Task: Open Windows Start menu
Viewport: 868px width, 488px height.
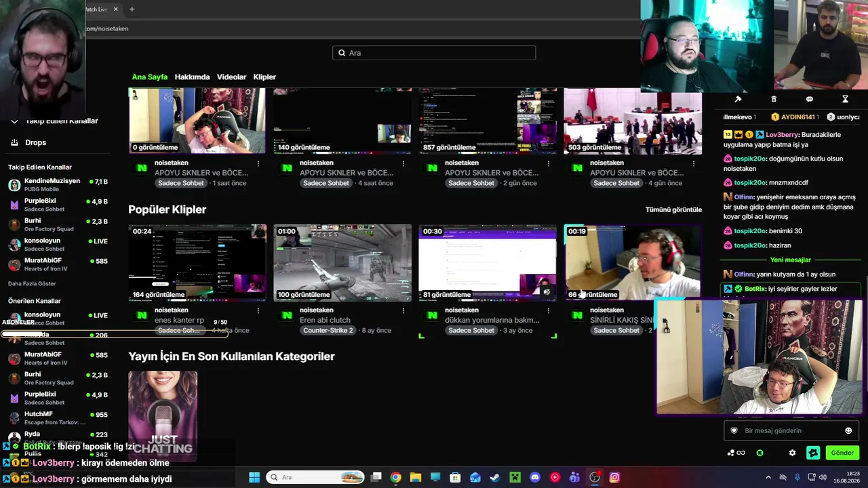Action: pos(254,477)
